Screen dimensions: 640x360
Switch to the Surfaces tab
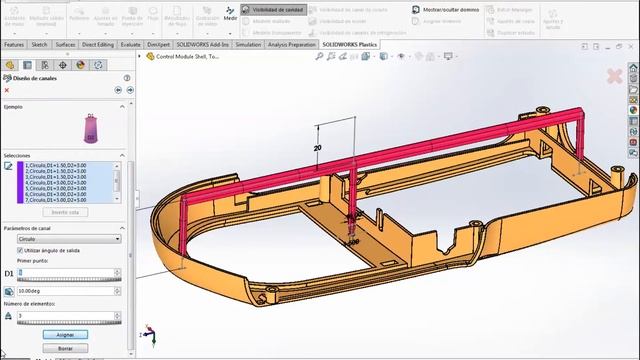pos(65,44)
